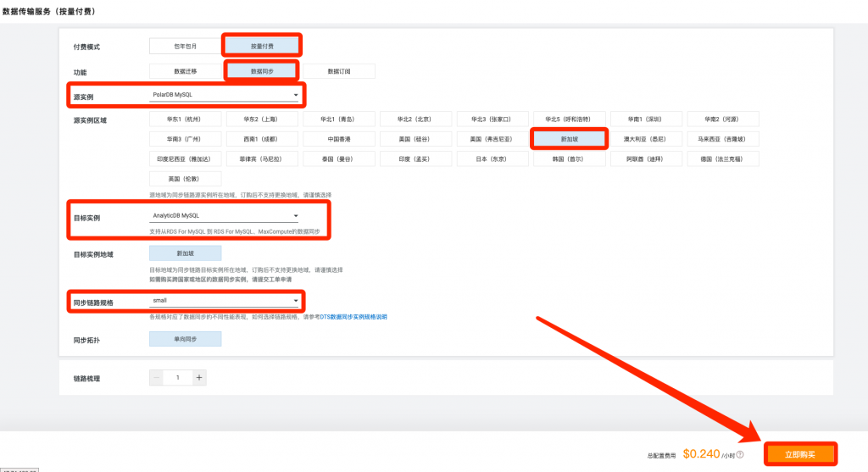Select region 泰国（曼谷）
The width and height of the screenshot is (868, 472).
pyautogui.click(x=339, y=158)
